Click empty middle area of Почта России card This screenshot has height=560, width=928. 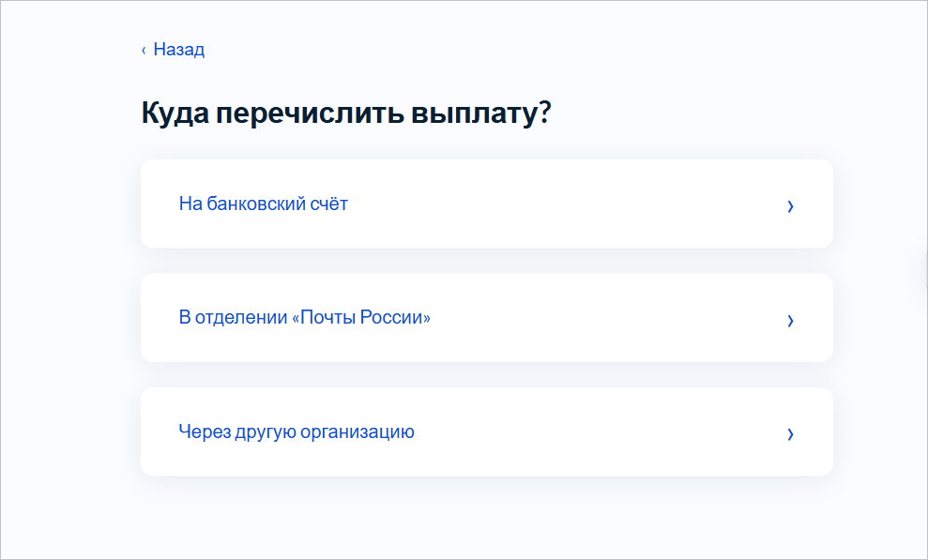pos(603,318)
